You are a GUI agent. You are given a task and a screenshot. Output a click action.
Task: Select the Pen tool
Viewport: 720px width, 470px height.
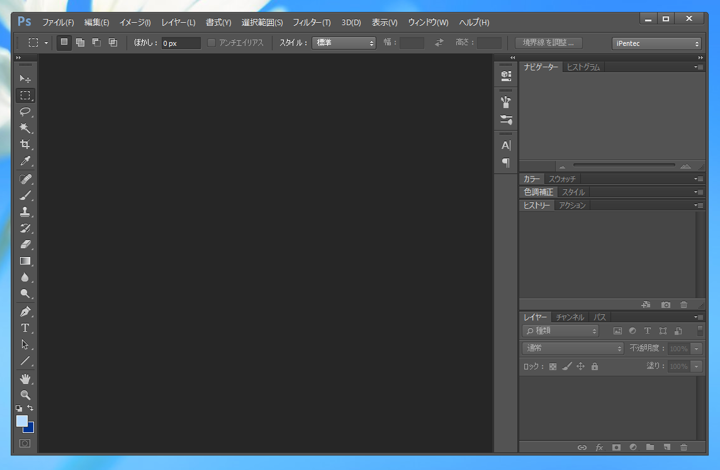pyautogui.click(x=25, y=312)
